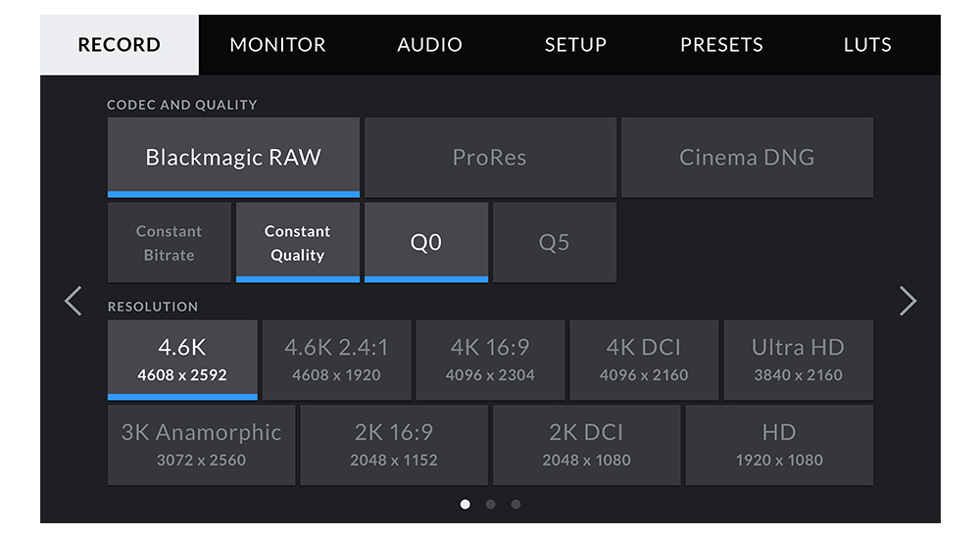The width and height of the screenshot is (980, 536).
Task: Open the MONITOR tab
Action: (x=277, y=45)
